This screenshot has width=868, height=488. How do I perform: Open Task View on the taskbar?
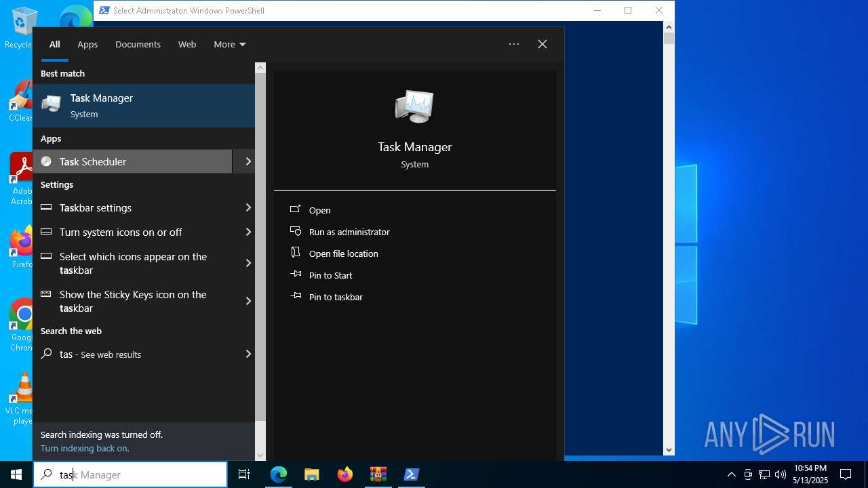[x=244, y=474]
